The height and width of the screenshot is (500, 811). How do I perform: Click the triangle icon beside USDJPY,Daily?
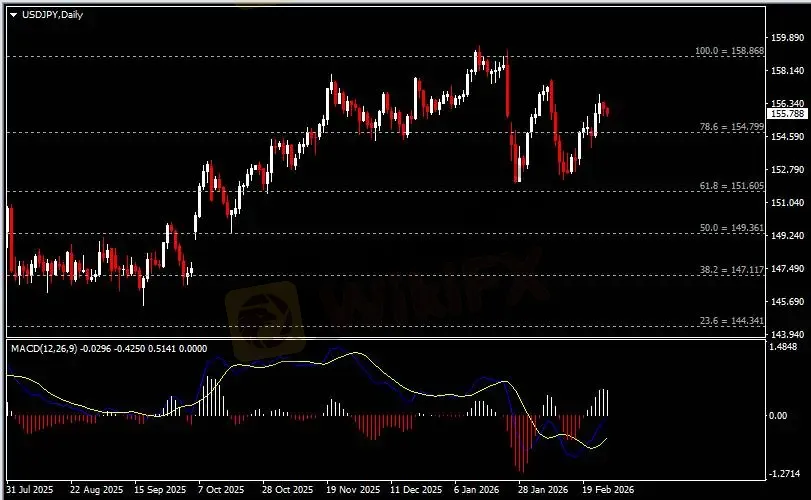click(13, 12)
